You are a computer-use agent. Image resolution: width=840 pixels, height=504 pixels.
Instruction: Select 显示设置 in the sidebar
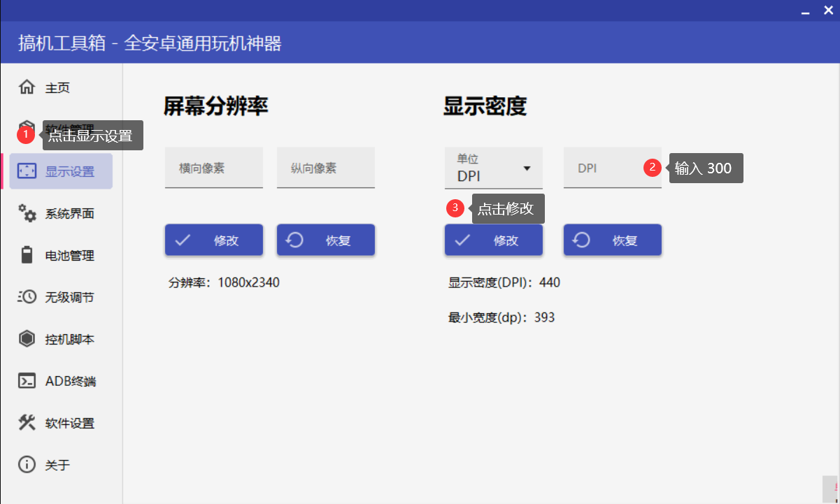click(61, 171)
